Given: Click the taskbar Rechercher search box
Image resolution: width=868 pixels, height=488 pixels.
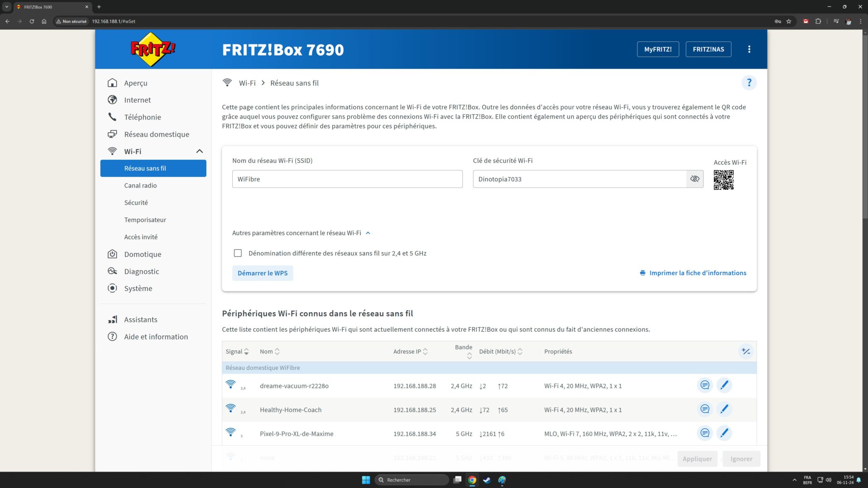Looking at the screenshot, I should 412,480.
